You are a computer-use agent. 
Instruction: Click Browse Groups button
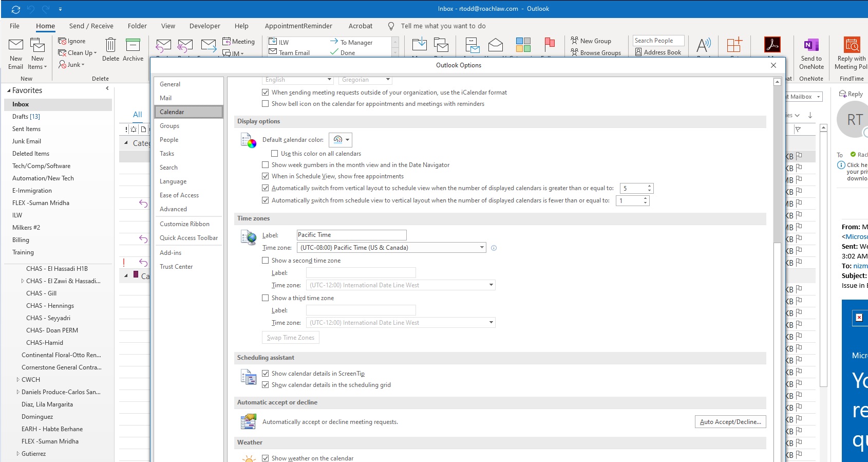point(596,52)
